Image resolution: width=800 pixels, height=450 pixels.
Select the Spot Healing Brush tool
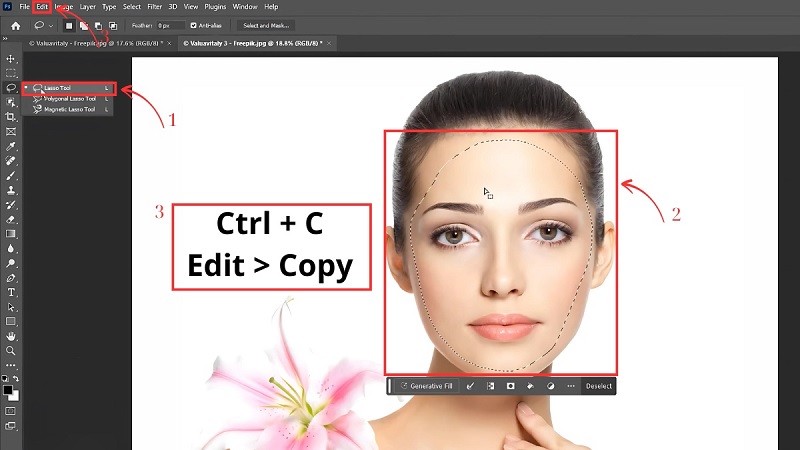coord(11,161)
